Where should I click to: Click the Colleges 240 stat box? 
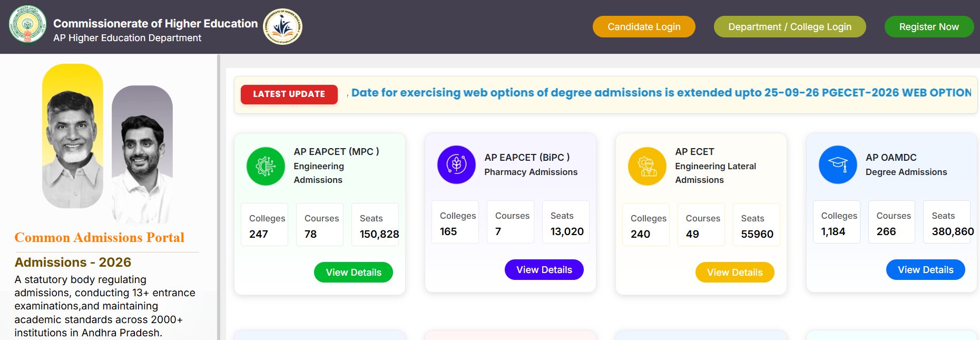(x=646, y=225)
